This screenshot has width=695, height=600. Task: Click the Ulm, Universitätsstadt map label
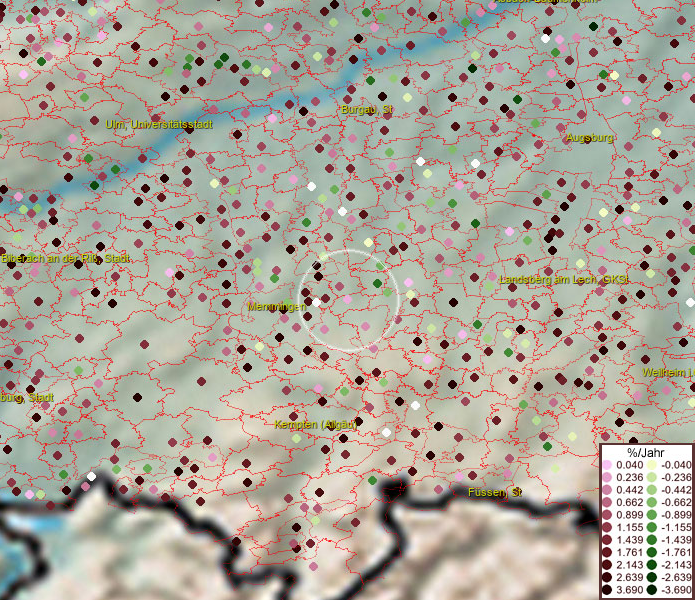pyautogui.click(x=159, y=125)
